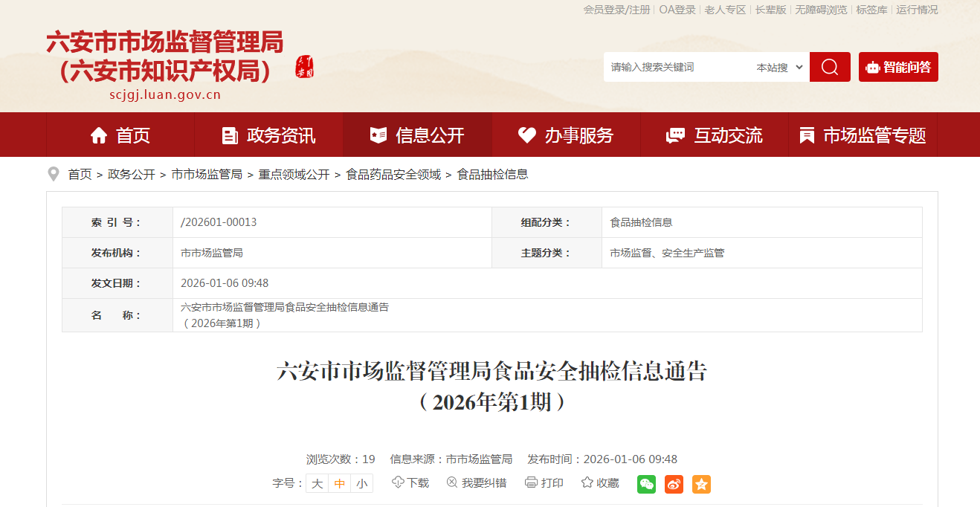The image size is (980, 507).
Task: Report an error via 我要纠错
Action: [x=477, y=483]
